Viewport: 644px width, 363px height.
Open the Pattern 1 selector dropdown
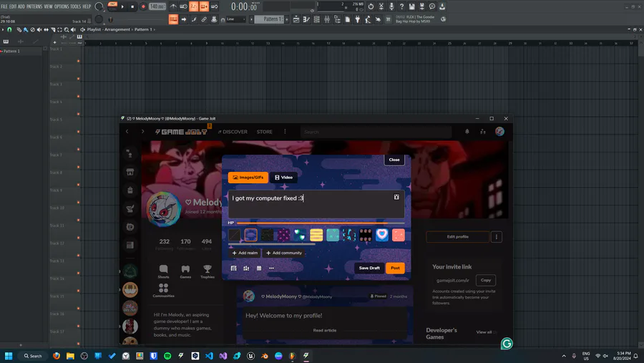coord(270,19)
